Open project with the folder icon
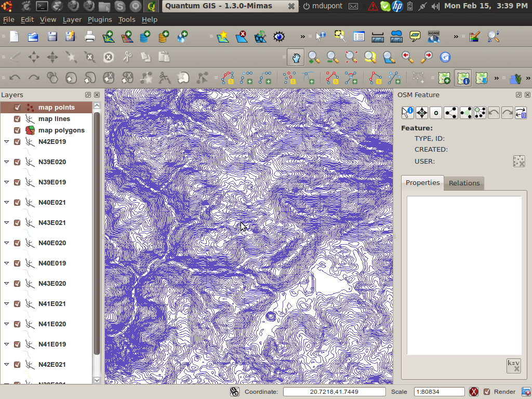 click(33, 36)
